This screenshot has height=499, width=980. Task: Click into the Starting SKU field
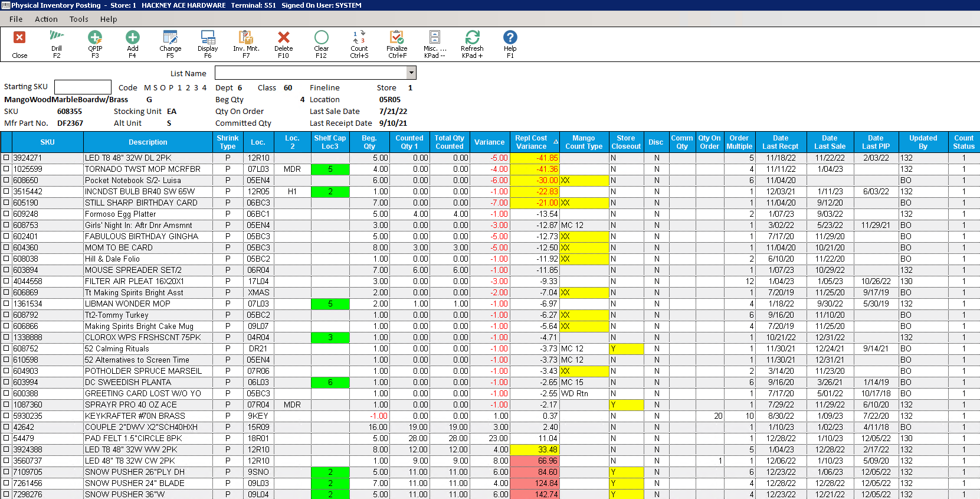pyautogui.click(x=83, y=87)
